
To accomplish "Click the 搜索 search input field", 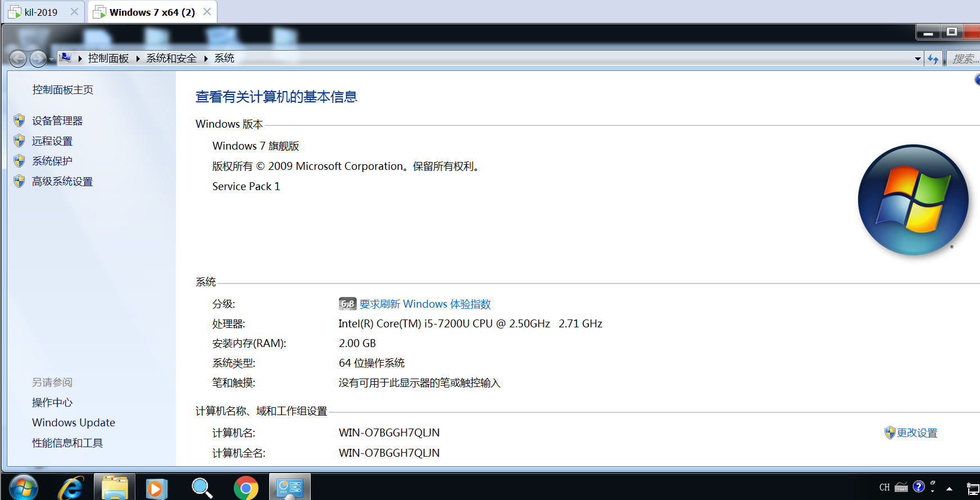I will point(965,58).
